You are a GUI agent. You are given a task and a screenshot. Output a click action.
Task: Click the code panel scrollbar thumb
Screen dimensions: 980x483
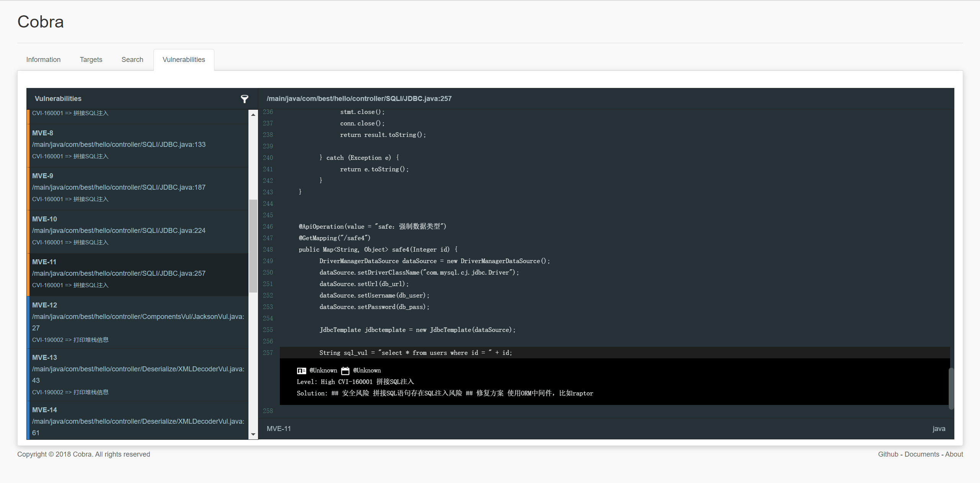[951, 388]
